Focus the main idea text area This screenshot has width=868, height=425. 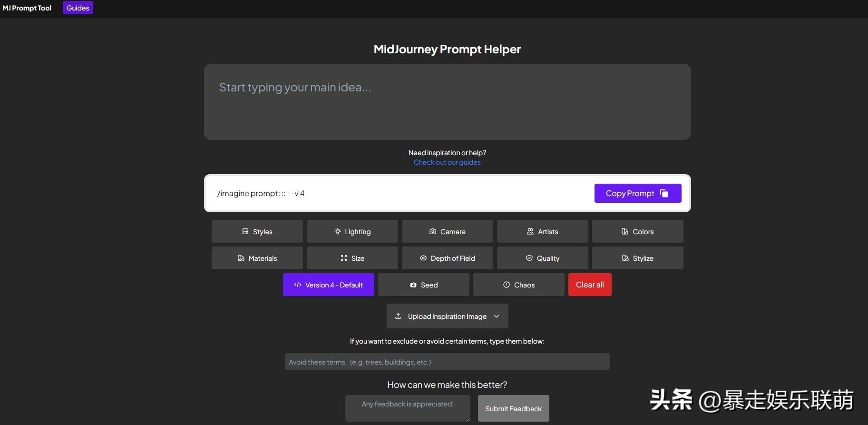point(448,102)
